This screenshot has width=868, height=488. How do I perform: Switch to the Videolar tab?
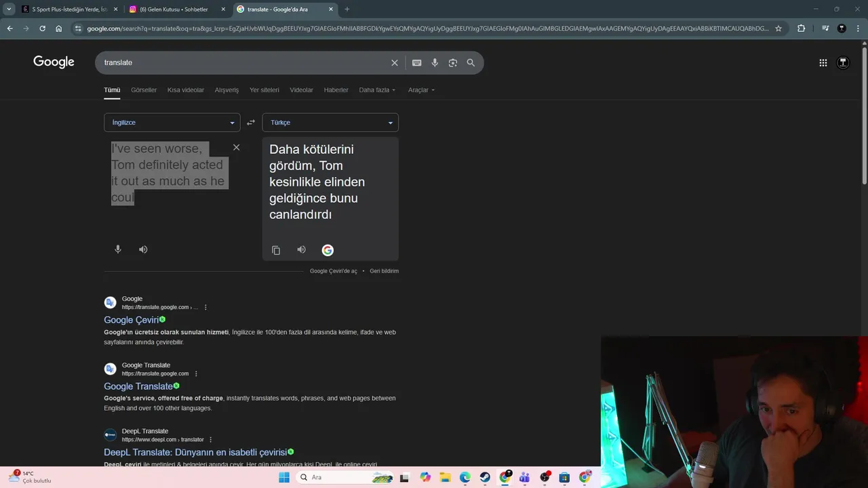coord(301,90)
